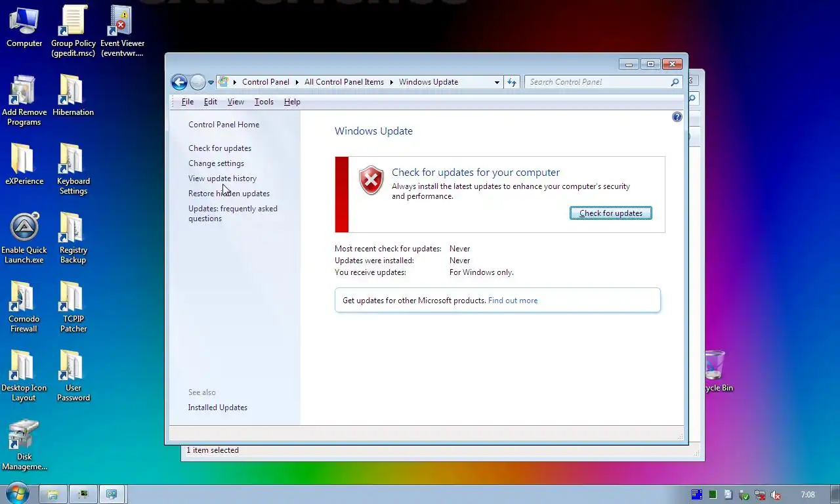
Task: Open Add Remove Programs shortcut
Action: coord(24,100)
